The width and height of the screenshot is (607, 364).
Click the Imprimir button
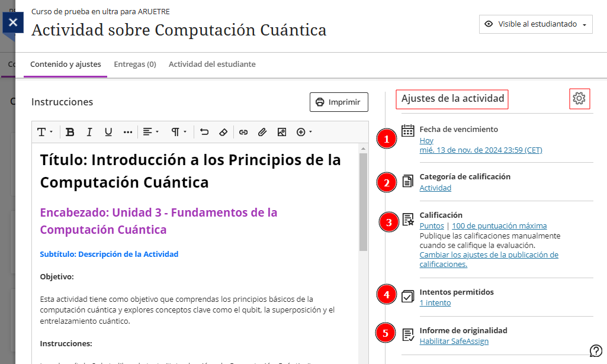(x=339, y=102)
